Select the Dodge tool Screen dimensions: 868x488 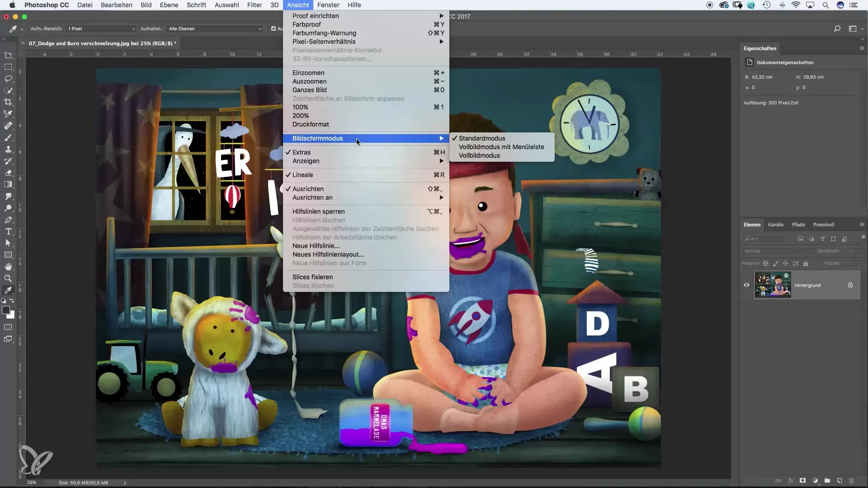tap(8, 208)
